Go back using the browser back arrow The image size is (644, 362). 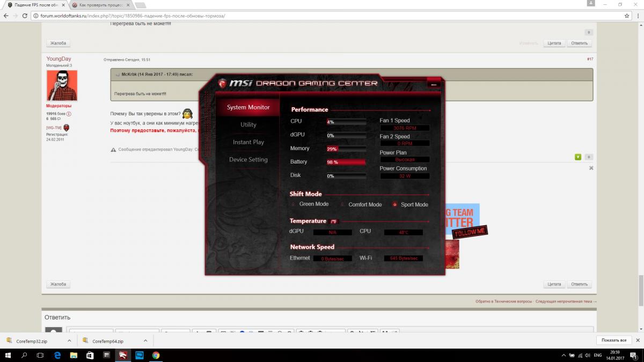click(6, 16)
